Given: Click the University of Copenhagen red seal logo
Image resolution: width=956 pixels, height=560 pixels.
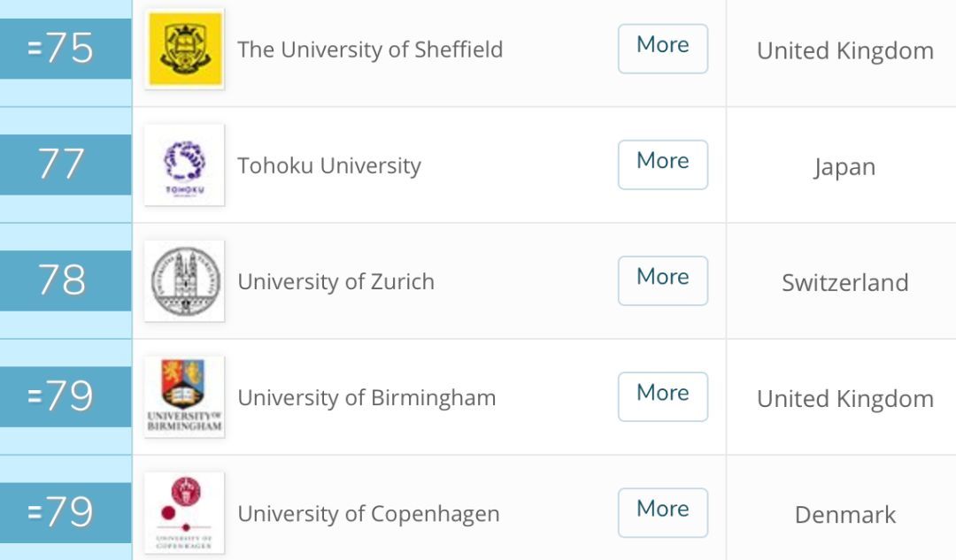Looking at the screenshot, I should 185,512.
